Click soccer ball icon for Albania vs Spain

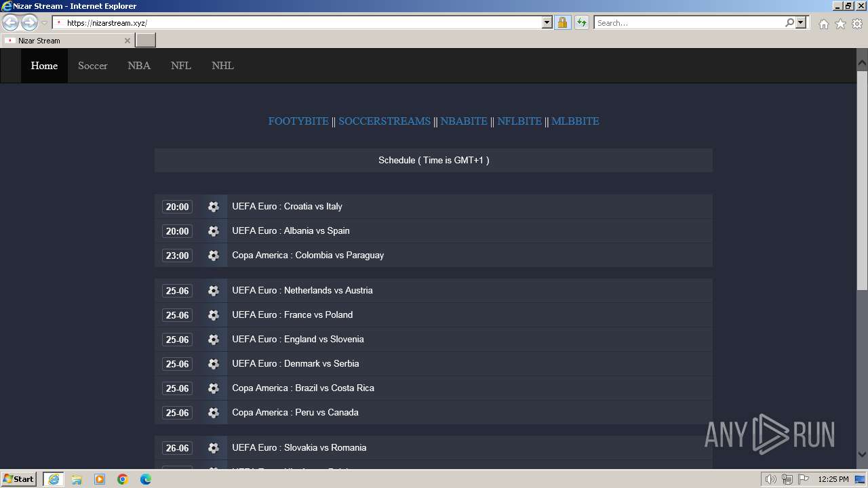pos(214,231)
